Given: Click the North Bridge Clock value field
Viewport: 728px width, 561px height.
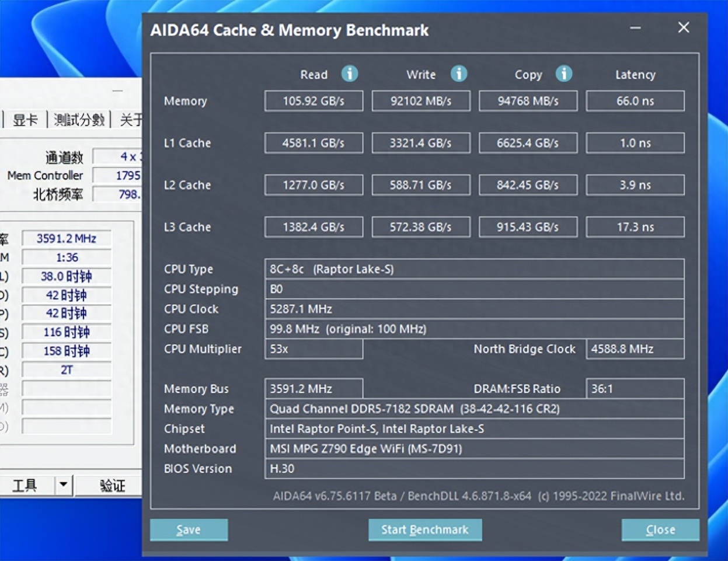Looking at the screenshot, I should [635, 349].
